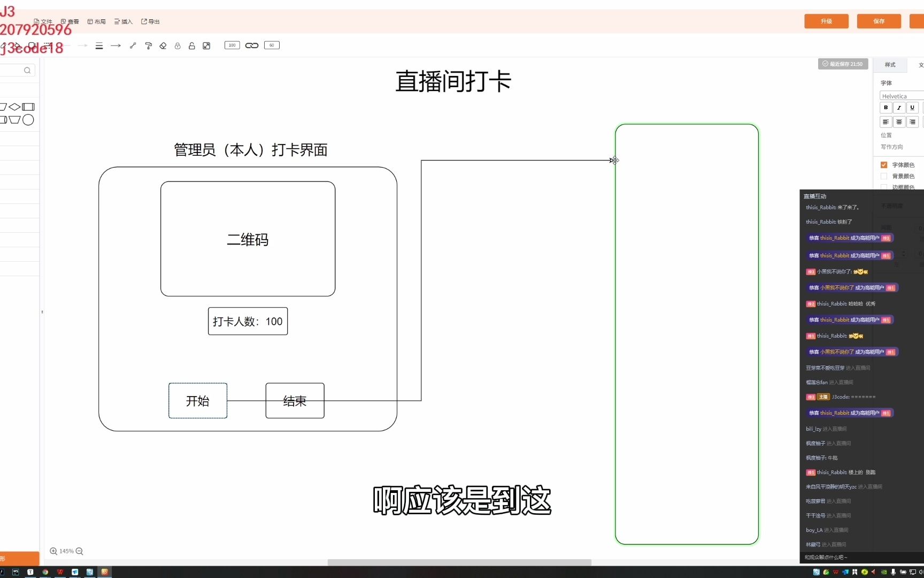Viewport: 924px width, 578px height.
Task: Select the 二维码 (QR code) box
Action: [x=248, y=239]
